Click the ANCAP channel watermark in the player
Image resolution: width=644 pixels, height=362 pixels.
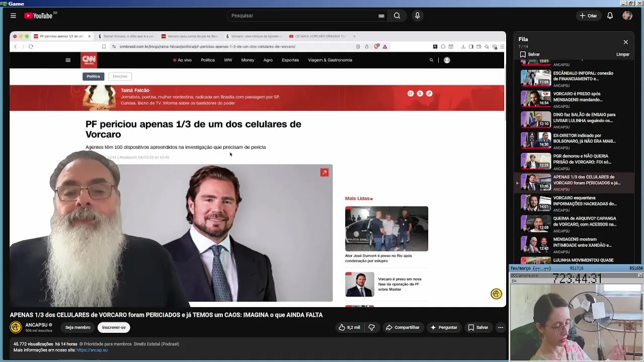tap(496, 294)
